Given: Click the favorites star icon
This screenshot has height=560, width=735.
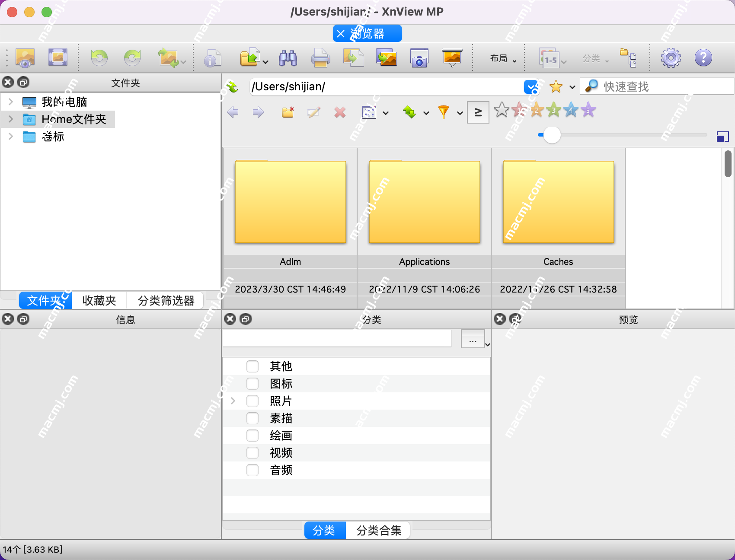Looking at the screenshot, I should [x=556, y=87].
